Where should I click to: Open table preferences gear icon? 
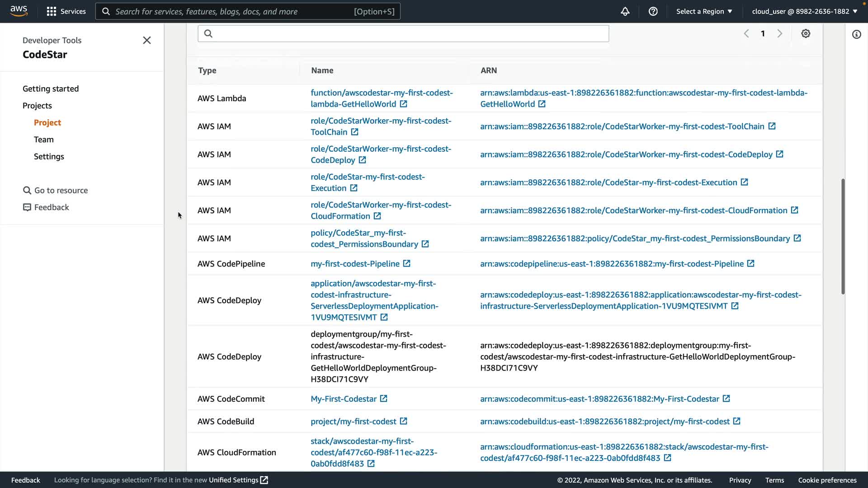(x=806, y=33)
